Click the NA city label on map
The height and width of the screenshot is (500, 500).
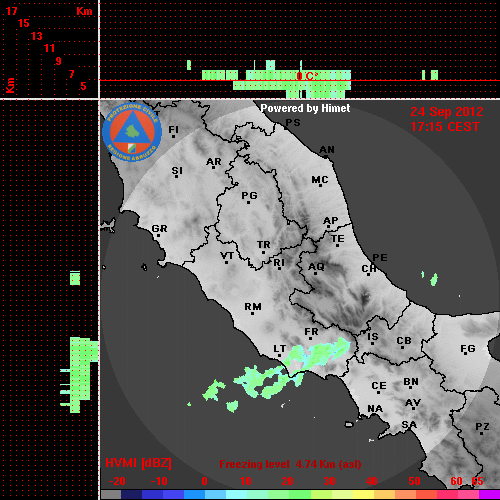click(x=375, y=408)
